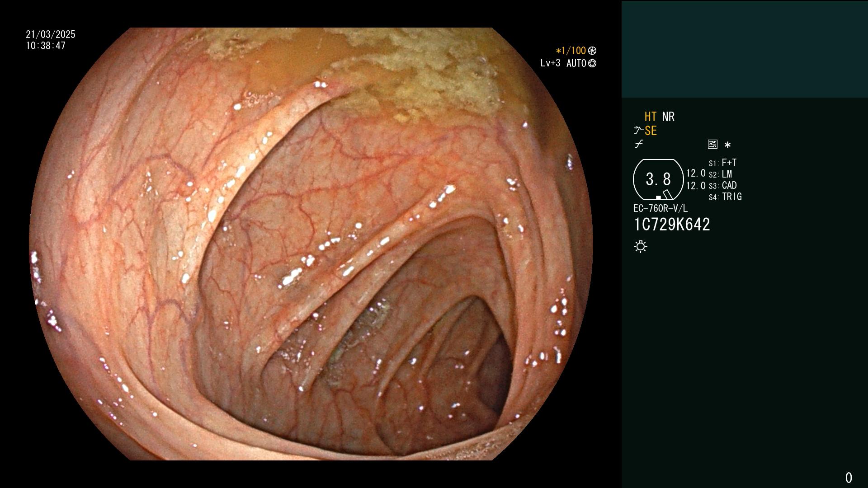Select the *1/100 shutter speed value
This screenshot has height=488, width=868.
[571, 51]
